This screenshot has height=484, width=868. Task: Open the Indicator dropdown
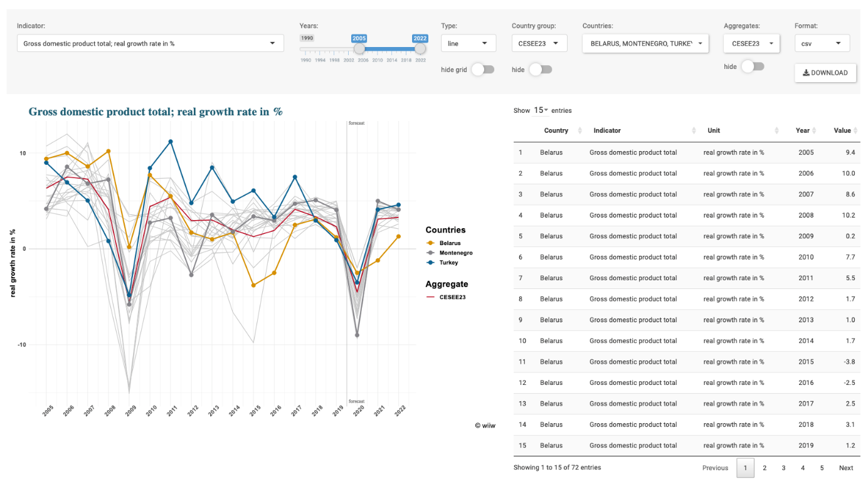click(x=149, y=43)
